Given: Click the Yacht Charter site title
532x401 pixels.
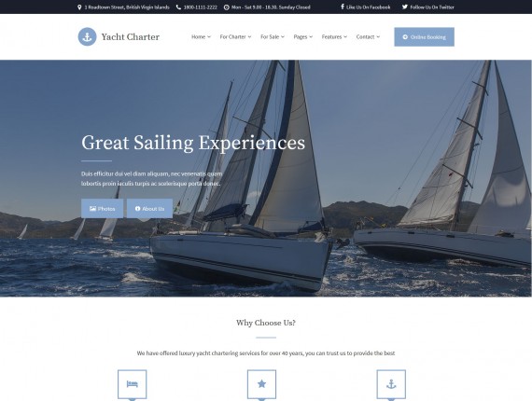Looking at the screenshot, I should click(x=131, y=36).
